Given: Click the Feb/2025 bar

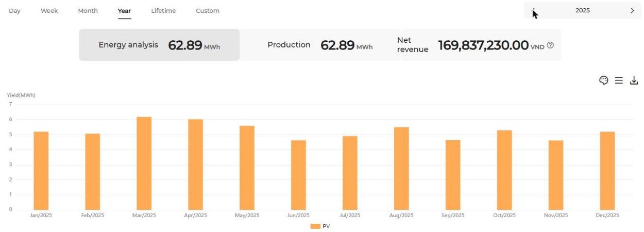Looking at the screenshot, I should click(x=92, y=172).
